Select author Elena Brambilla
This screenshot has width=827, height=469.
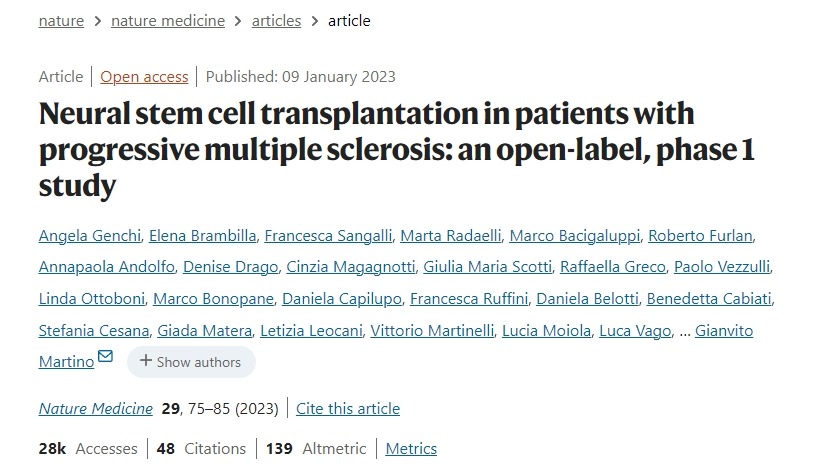coord(202,236)
